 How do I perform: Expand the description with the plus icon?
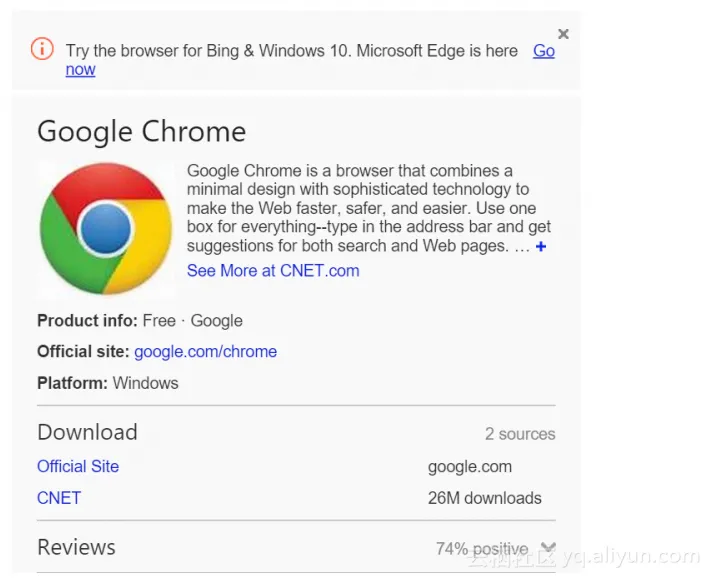[541, 246]
